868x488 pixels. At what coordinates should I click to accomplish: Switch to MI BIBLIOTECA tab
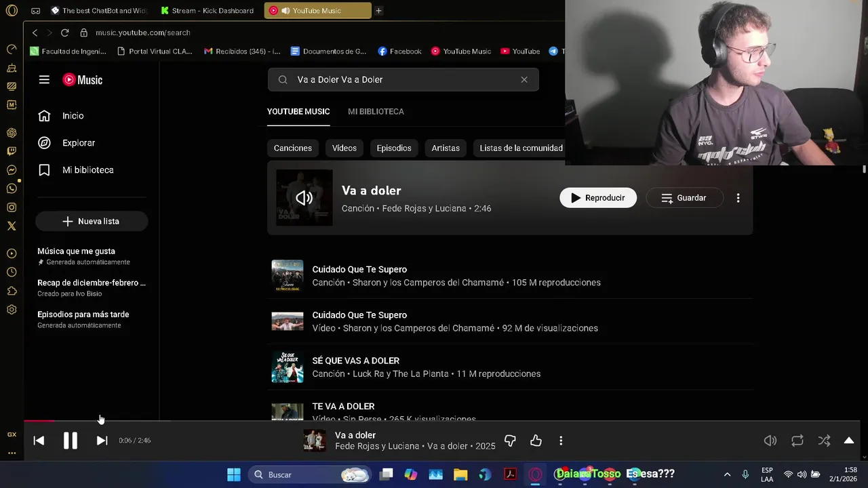tap(376, 112)
